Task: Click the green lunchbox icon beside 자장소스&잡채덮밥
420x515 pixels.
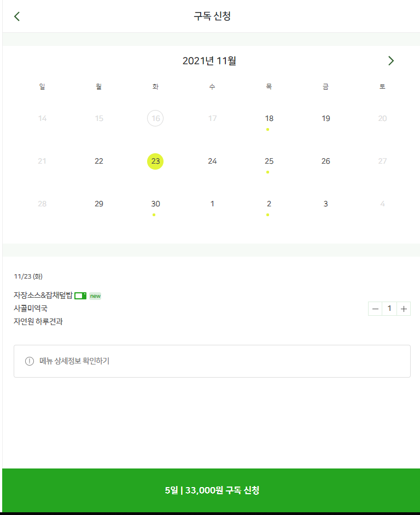Action: [80, 296]
